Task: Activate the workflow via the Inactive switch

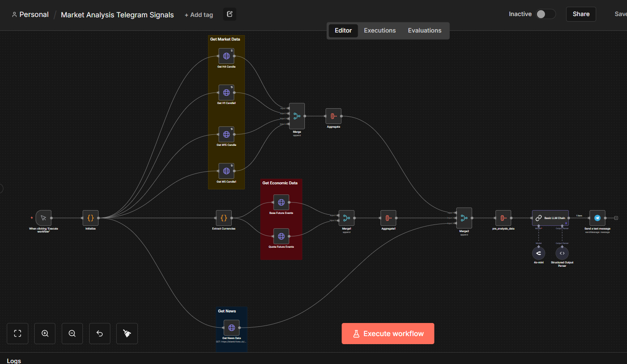Action: point(545,14)
